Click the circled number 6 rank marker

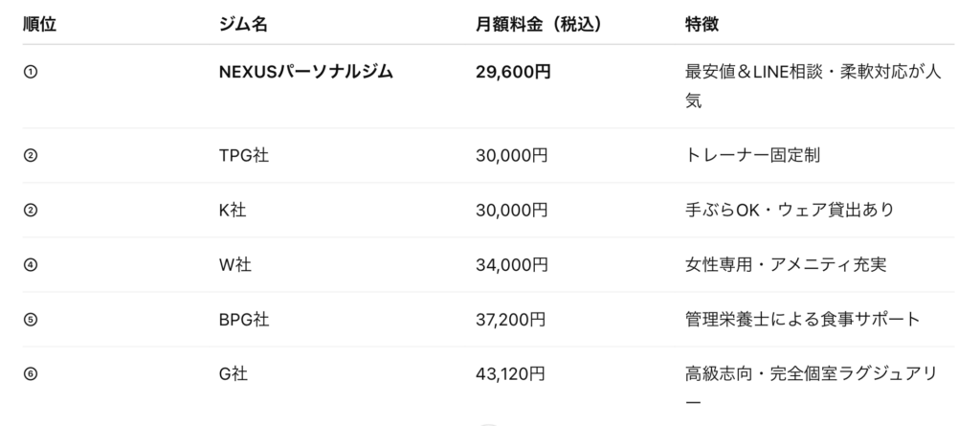30,374
